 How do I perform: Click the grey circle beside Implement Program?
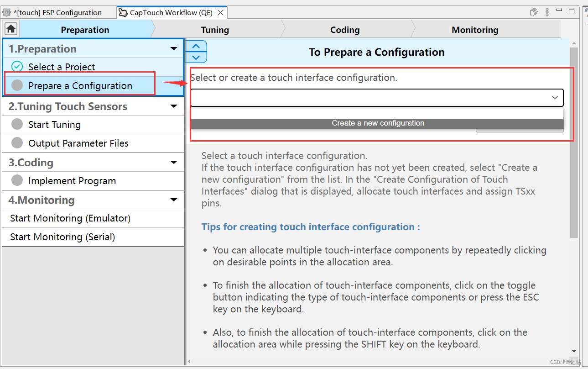[17, 180]
